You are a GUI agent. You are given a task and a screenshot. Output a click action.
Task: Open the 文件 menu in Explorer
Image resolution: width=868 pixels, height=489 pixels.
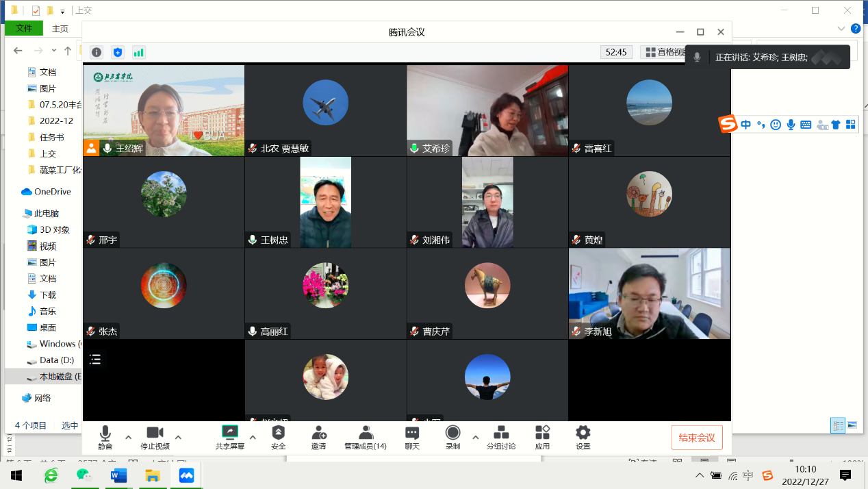[24, 29]
